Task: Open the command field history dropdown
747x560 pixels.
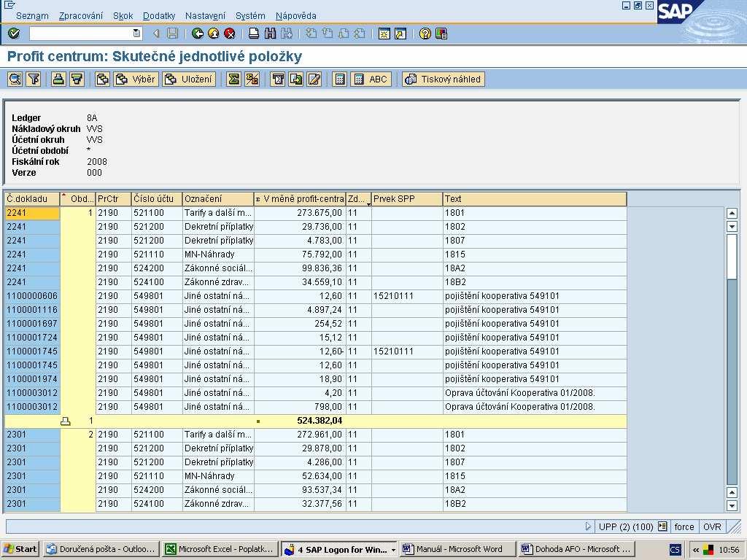Action: coord(136,34)
